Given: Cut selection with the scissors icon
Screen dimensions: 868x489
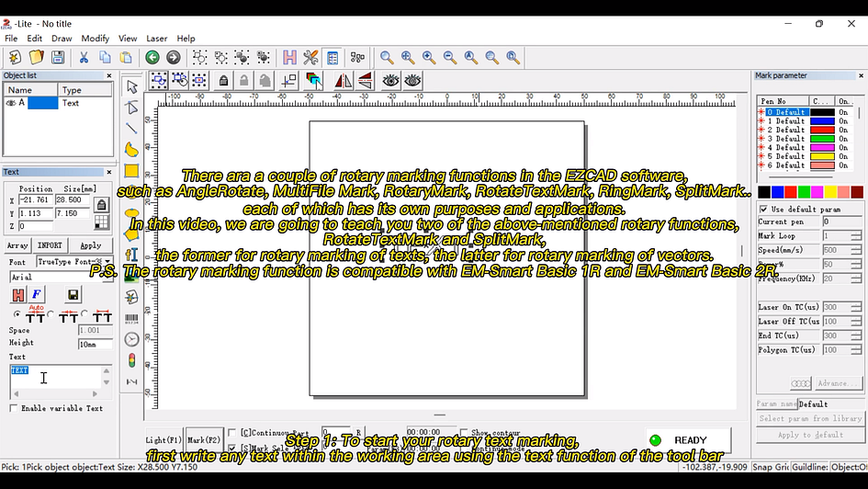Looking at the screenshot, I should [84, 57].
